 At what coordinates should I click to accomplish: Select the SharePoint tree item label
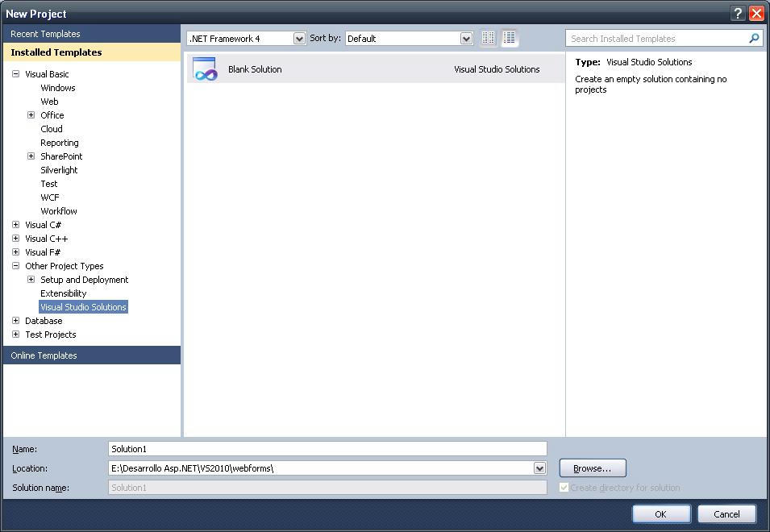click(x=61, y=156)
